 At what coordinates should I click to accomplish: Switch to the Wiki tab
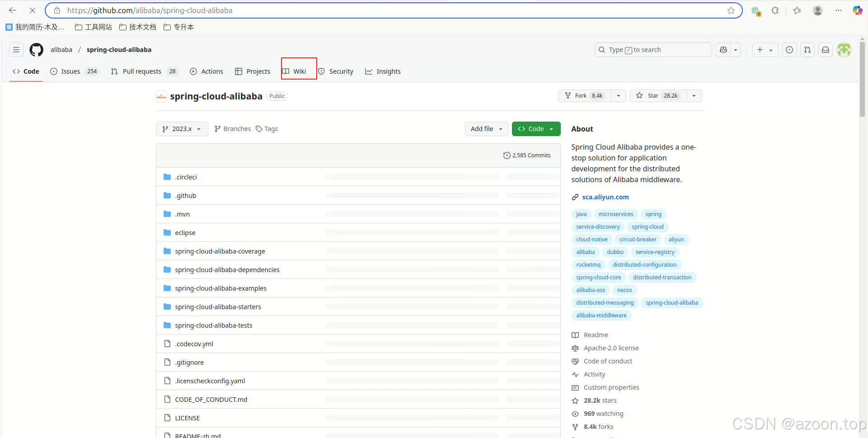[294, 71]
